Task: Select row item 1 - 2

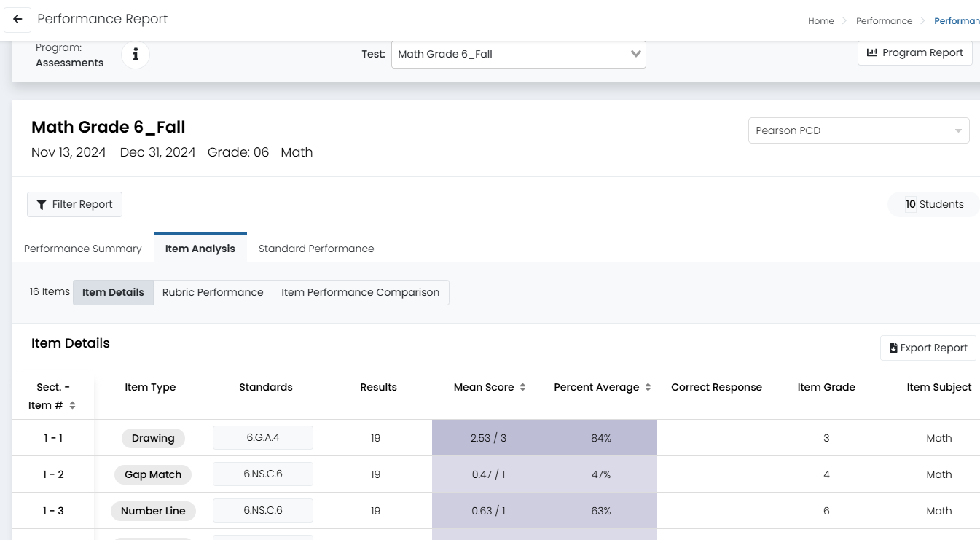Action: click(53, 474)
